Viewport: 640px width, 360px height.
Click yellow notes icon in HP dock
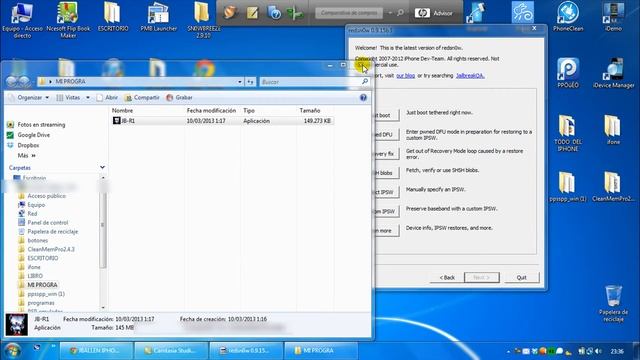point(252,13)
